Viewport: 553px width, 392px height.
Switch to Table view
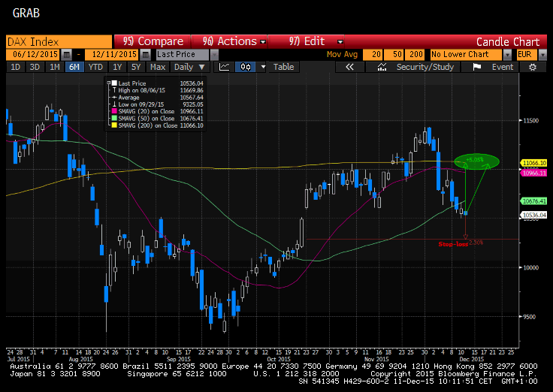click(283, 67)
